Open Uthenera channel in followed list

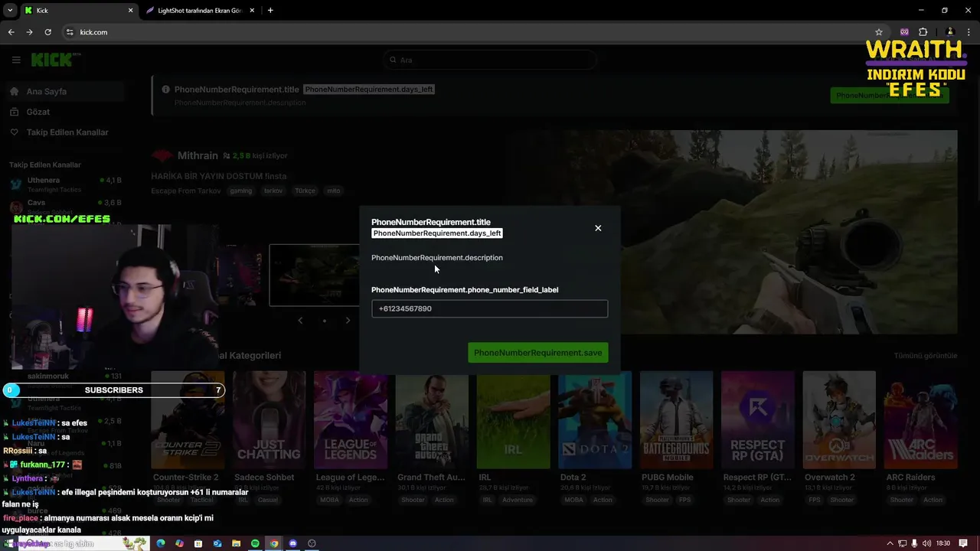point(65,184)
